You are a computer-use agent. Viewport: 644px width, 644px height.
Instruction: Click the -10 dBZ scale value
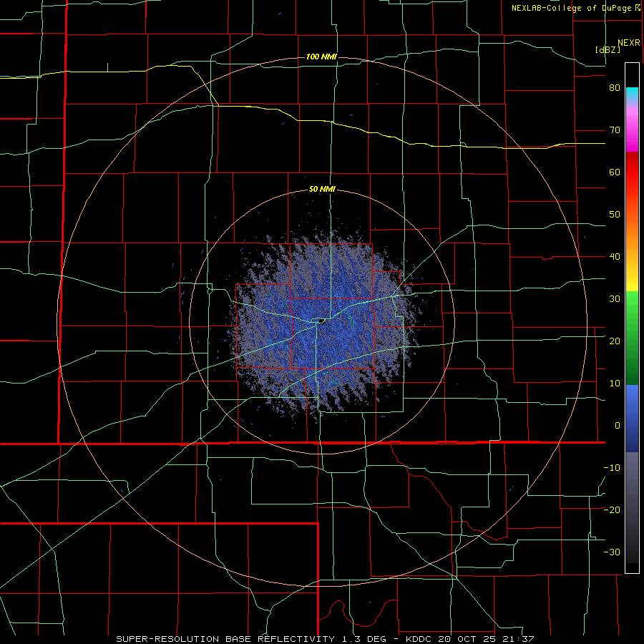pos(612,468)
